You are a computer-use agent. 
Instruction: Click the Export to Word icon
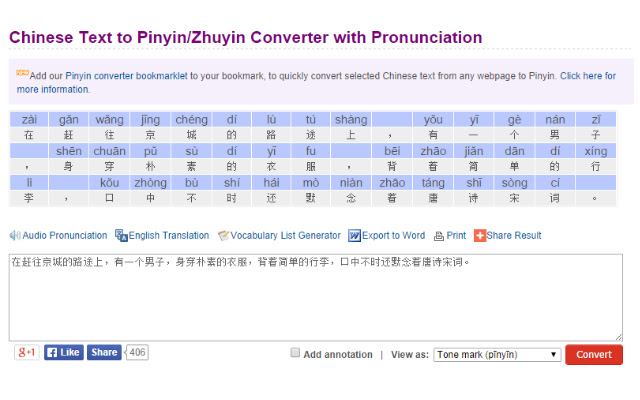tap(354, 236)
